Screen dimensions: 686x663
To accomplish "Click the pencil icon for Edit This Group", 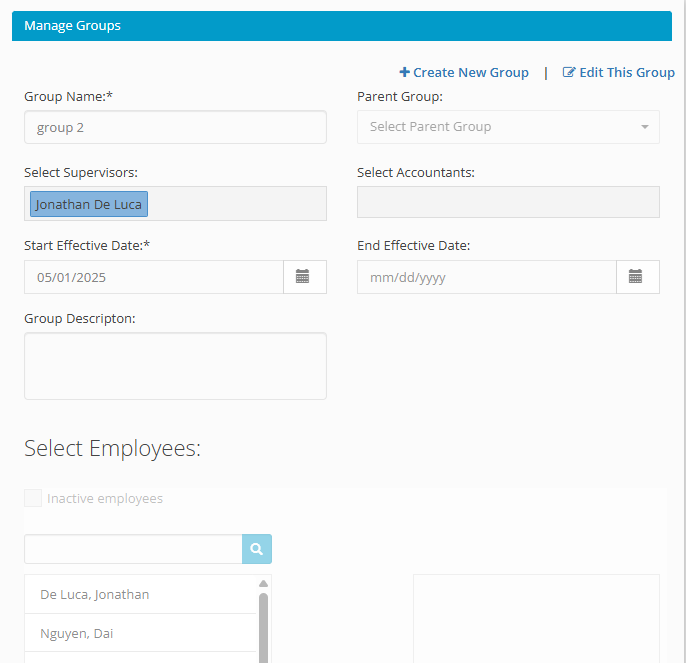I will point(569,72).
